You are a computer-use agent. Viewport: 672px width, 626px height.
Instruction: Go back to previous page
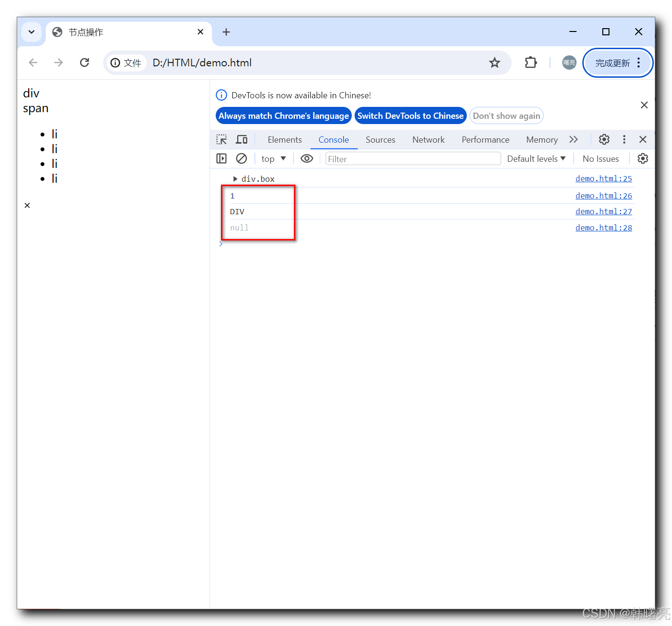coord(33,63)
